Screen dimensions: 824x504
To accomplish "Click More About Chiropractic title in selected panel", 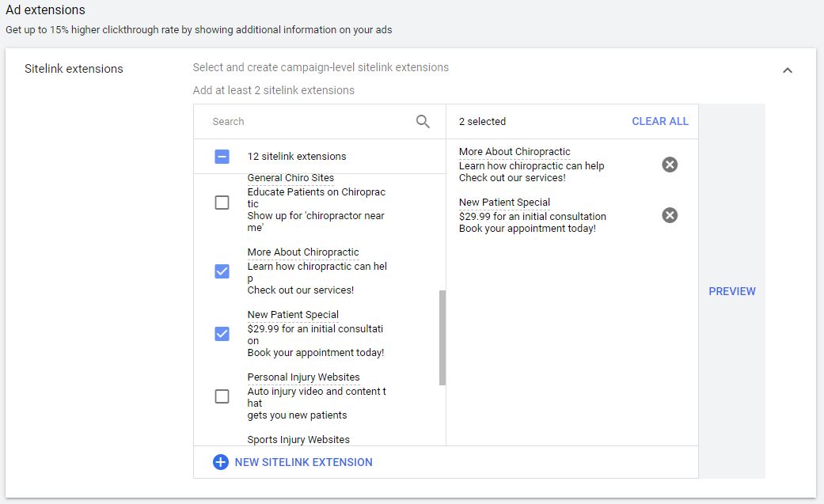I will pyautogui.click(x=515, y=152).
